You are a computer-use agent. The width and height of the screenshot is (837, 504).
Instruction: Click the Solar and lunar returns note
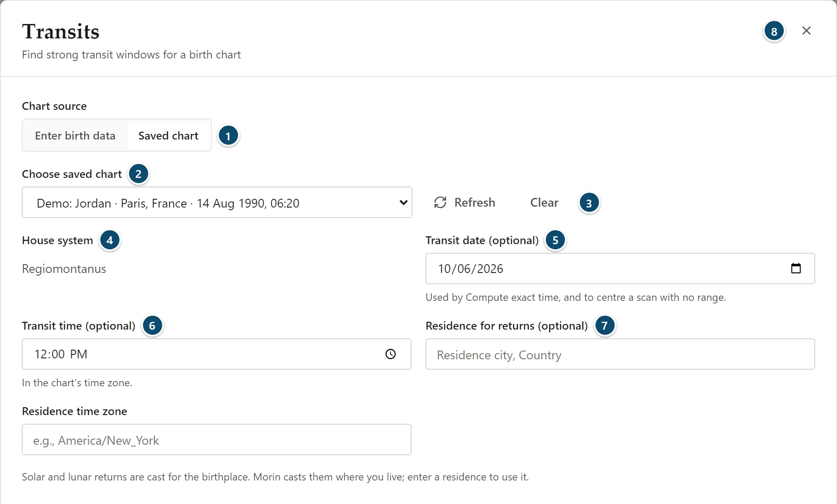coord(275,477)
